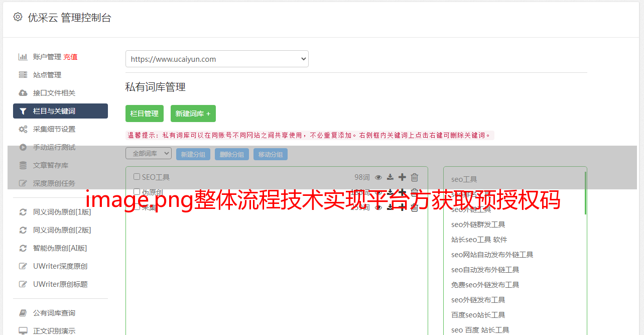This screenshot has width=644, height=335.
Task: Click the bar chart icon for 账户管理
Action: point(23,57)
